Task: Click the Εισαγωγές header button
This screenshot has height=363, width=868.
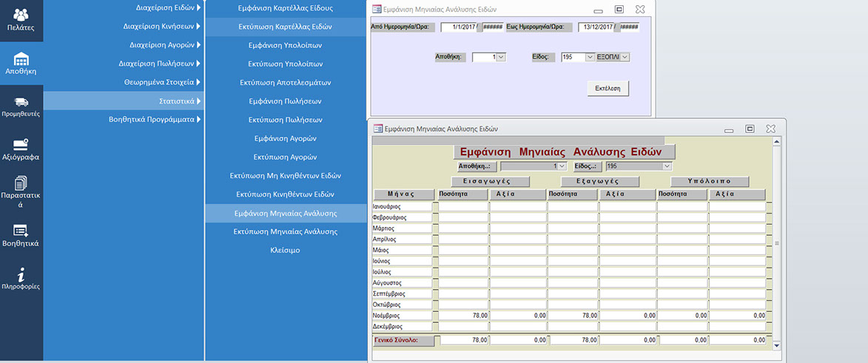Action: coord(491,181)
